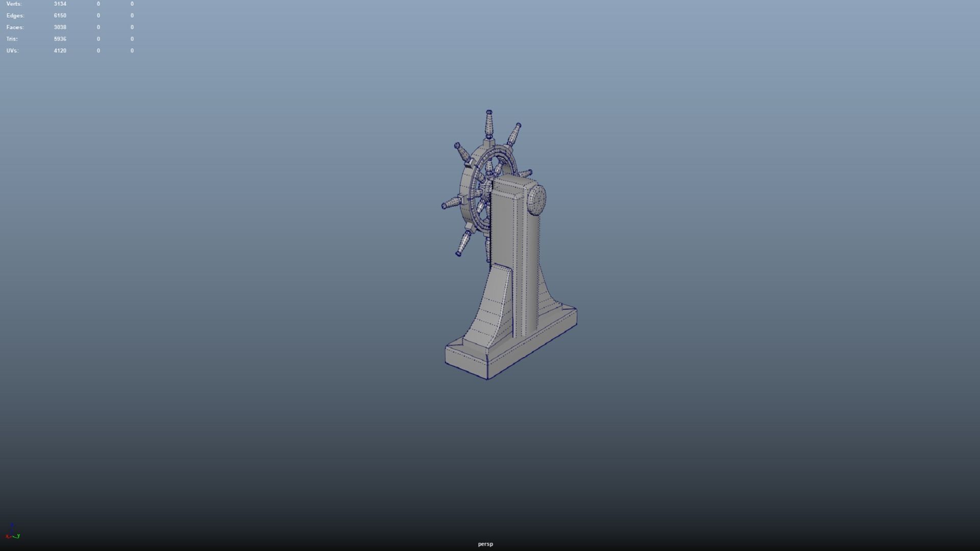Select the topmost handle of the ship wheel
The height and width of the screenshot is (551, 980).
pos(489,124)
